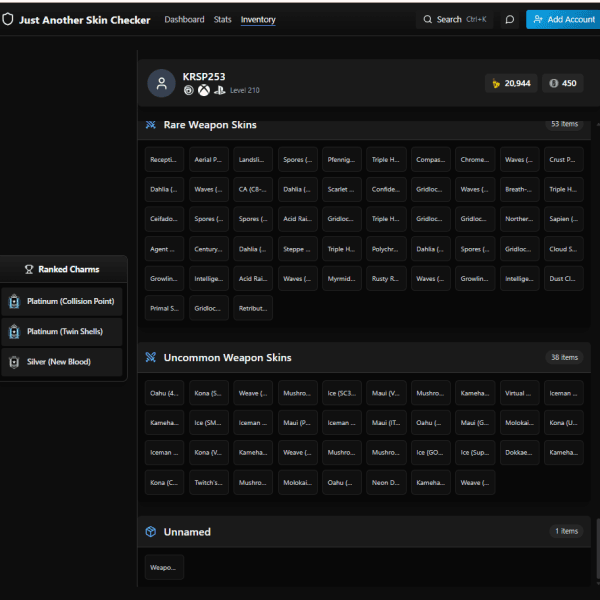Open the 'Virtual ...' skin card
This screenshot has height=600, width=600.
519,393
